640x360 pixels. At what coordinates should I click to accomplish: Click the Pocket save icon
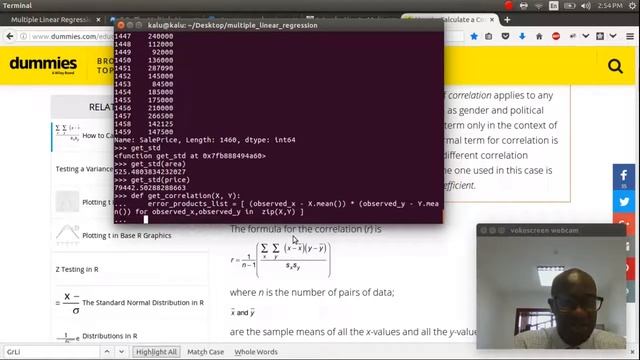coord(505,36)
